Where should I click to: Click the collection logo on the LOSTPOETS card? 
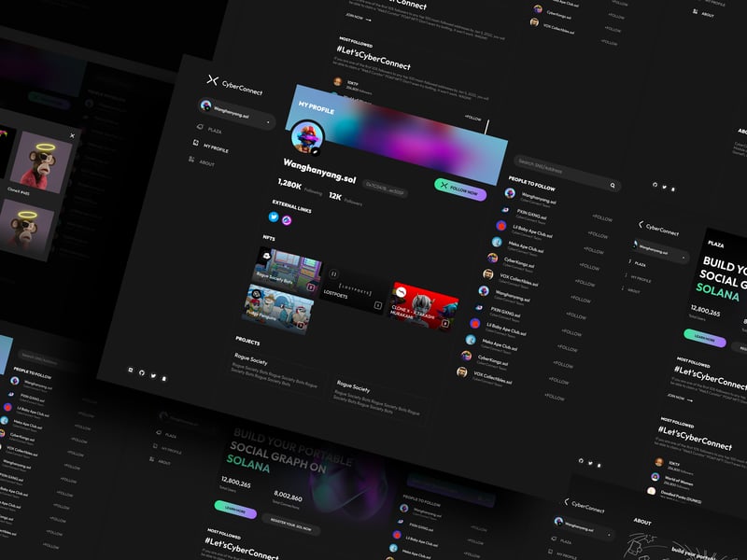pos(333,273)
